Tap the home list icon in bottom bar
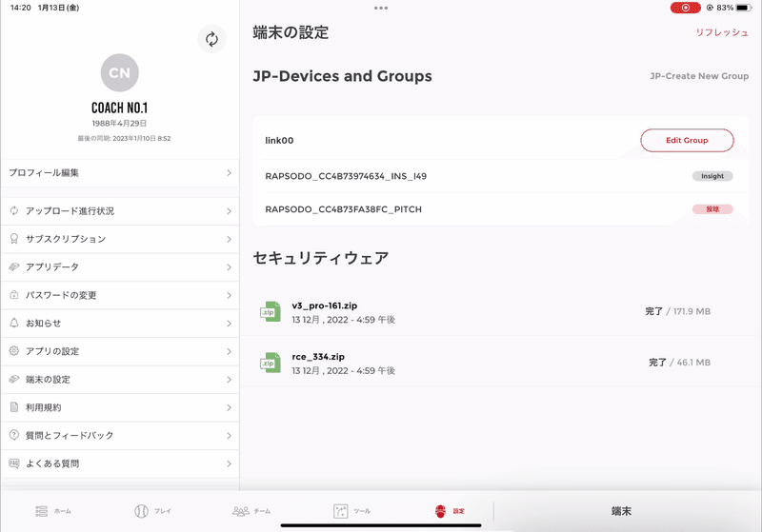The height and width of the screenshot is (532, 762). point(41,511)
